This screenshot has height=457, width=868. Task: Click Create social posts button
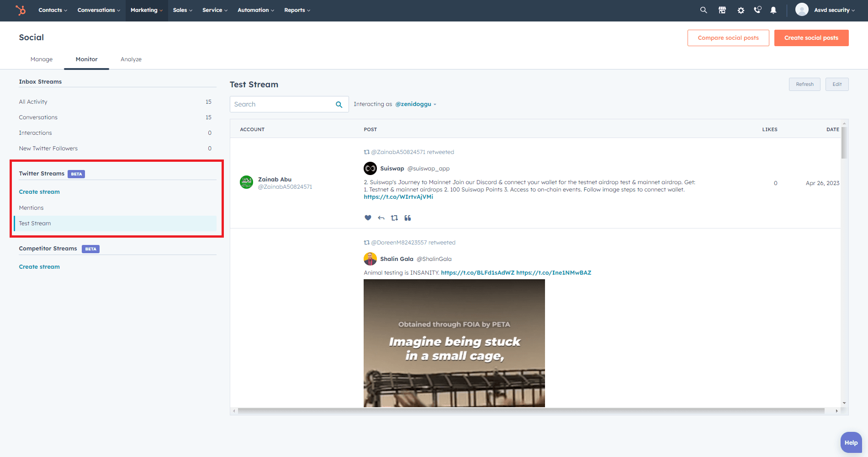(811, 38)
